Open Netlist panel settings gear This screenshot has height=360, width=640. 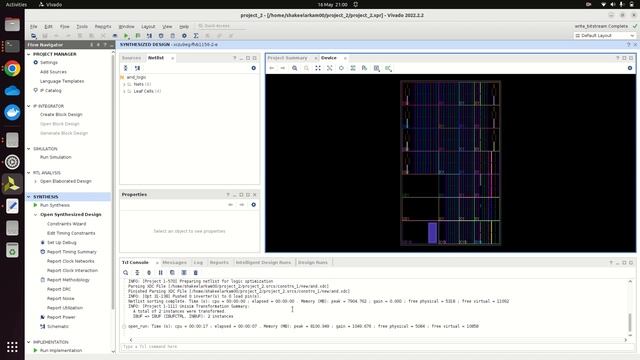tap(253, 68)
